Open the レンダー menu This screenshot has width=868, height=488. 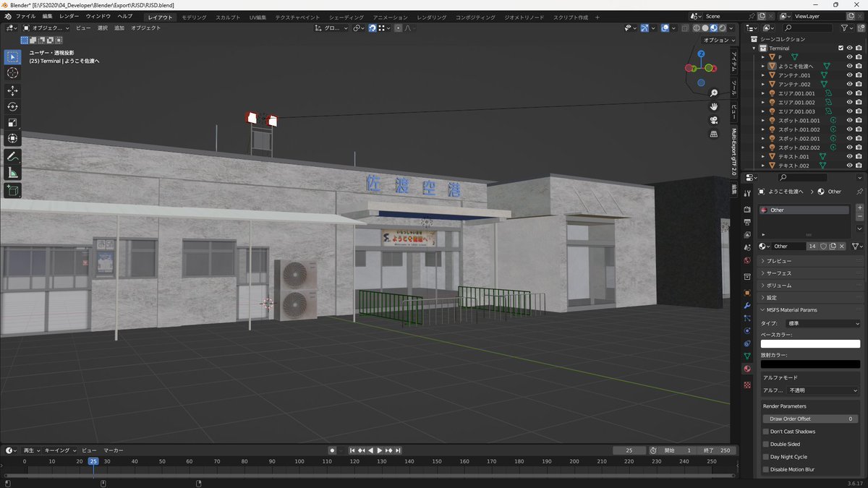[69, 16]
